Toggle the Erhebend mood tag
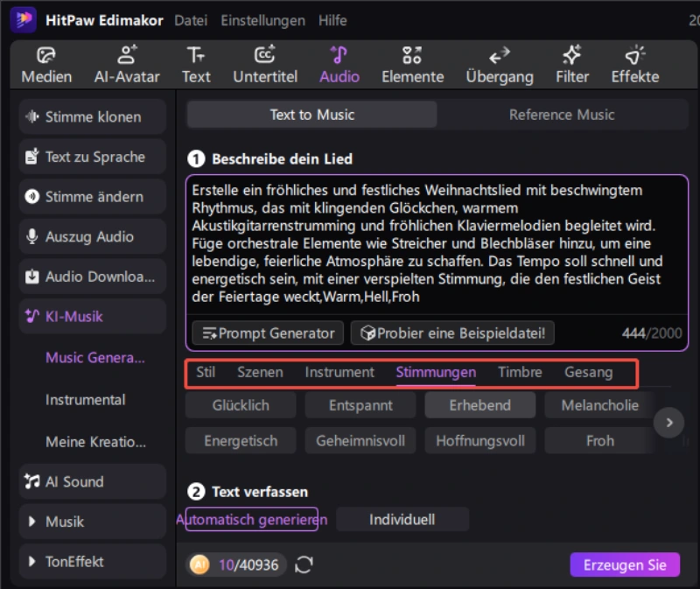 [x=479, y=405]
